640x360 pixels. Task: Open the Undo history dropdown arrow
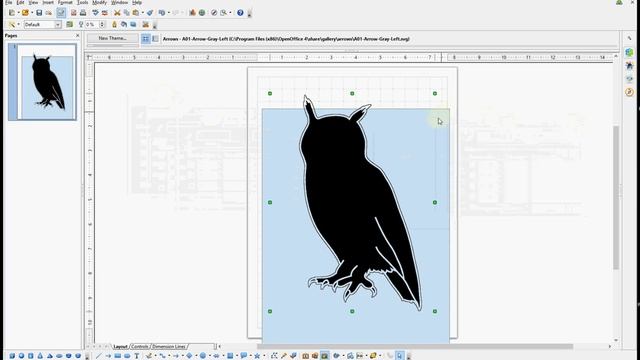(x=168, y=13)
